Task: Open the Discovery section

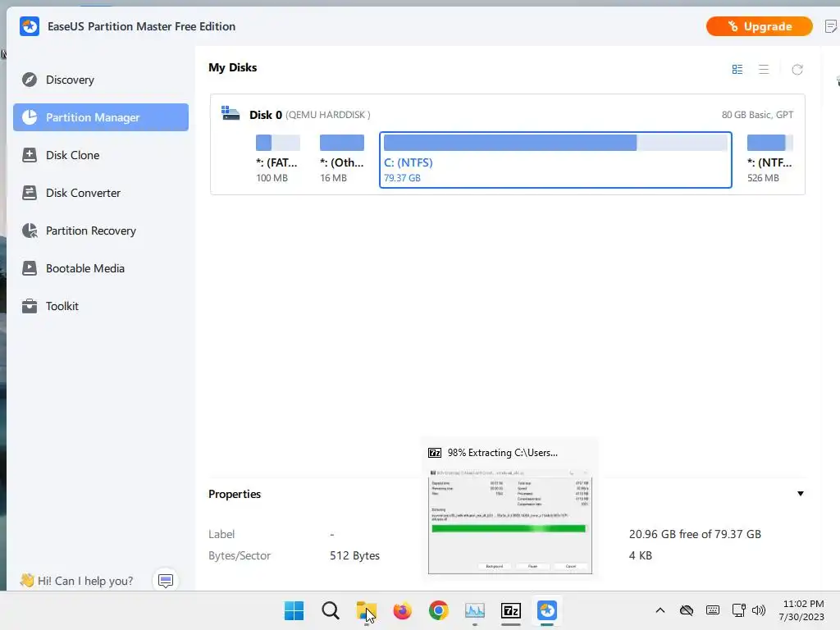Action: point(101,80)
